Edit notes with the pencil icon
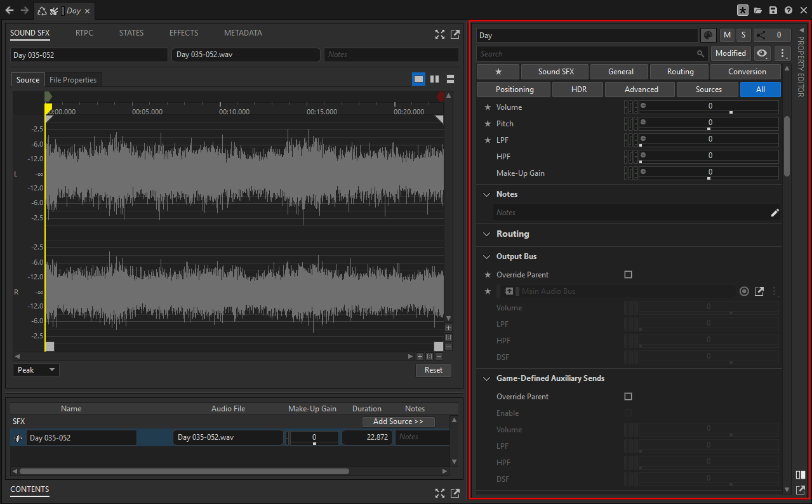Image resolution: width=812 pixels, height=504 pixels. [775, 213]
